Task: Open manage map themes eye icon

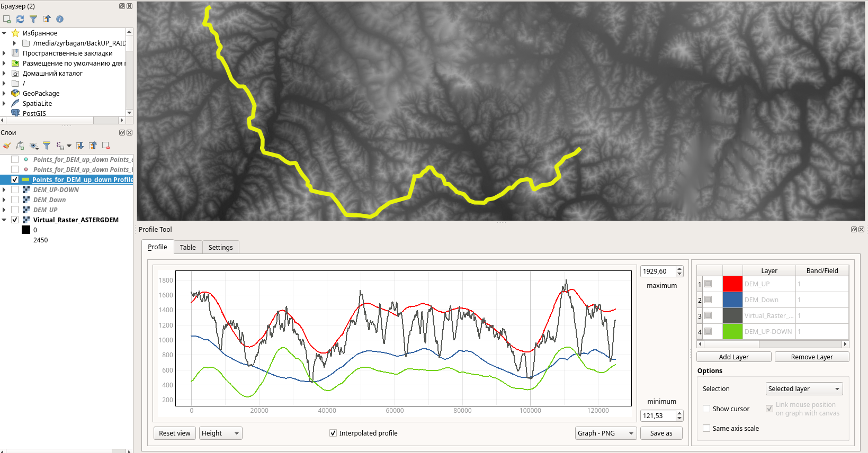Action: [x=34, y=146]
